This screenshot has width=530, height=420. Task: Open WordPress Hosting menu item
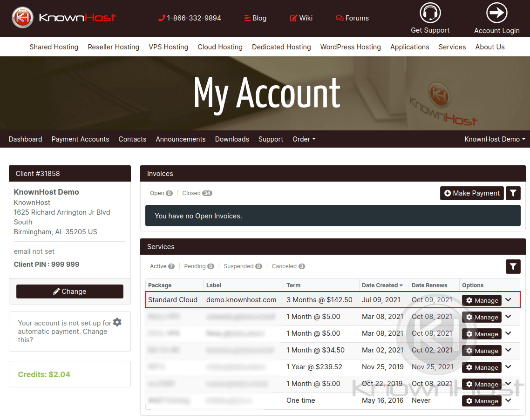[x=351, y=47]
